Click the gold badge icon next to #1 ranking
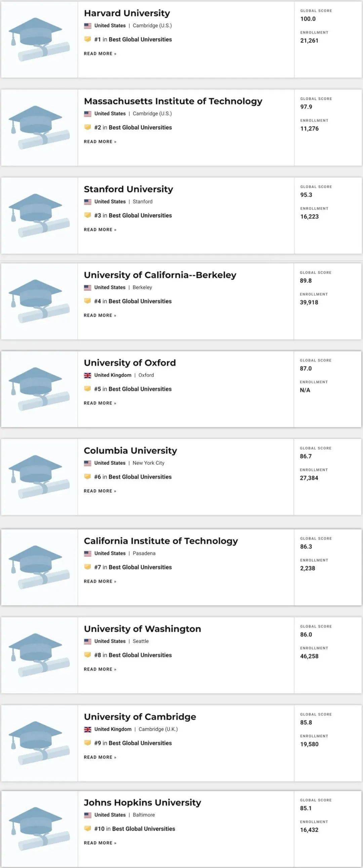This screenshot has height=868, width=363. pos(88,39)
